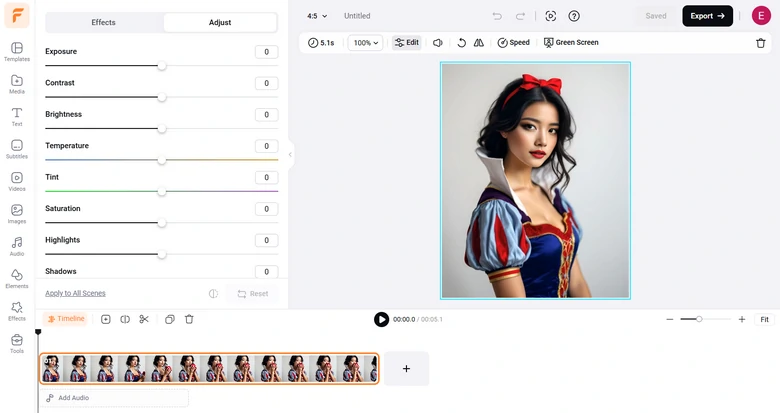Click the timeline zoom slider handle

tap(699, 319)
